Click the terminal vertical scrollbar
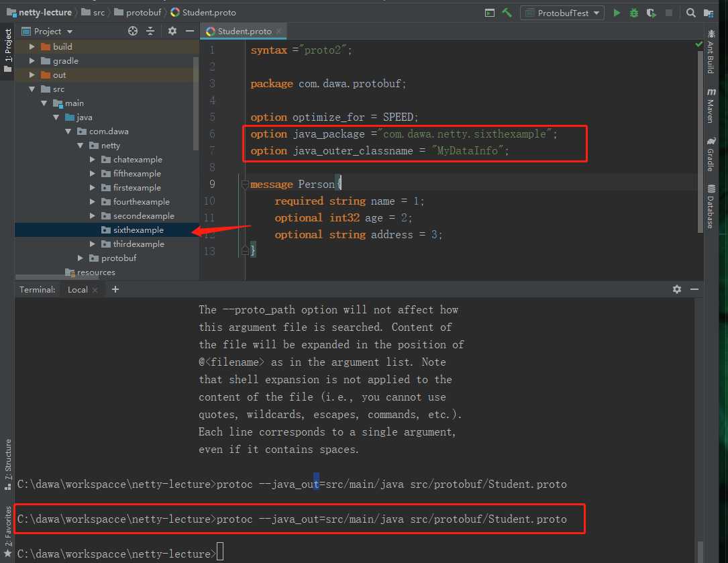 tap(700, 552)
